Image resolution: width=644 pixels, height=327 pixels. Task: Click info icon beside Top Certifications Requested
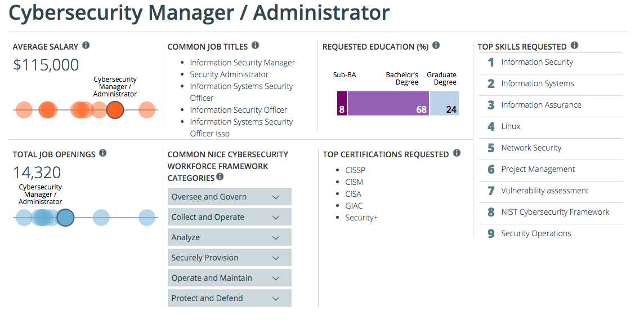(457, 153)
